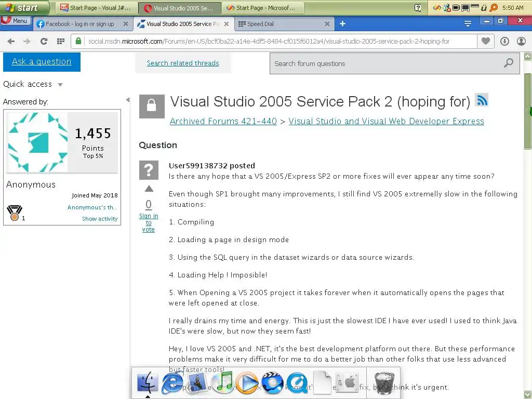Image resolution: width=532 pixels, height=399 pixels.
Task: Launch Internet Explorer from the dock
Action: (x=172, y=383)
